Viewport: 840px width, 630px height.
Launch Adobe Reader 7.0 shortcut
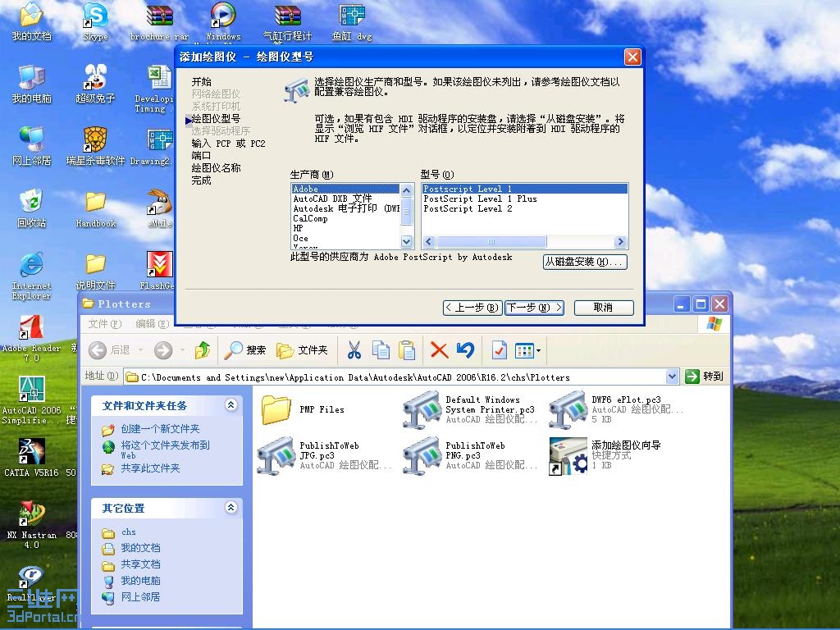31,339
